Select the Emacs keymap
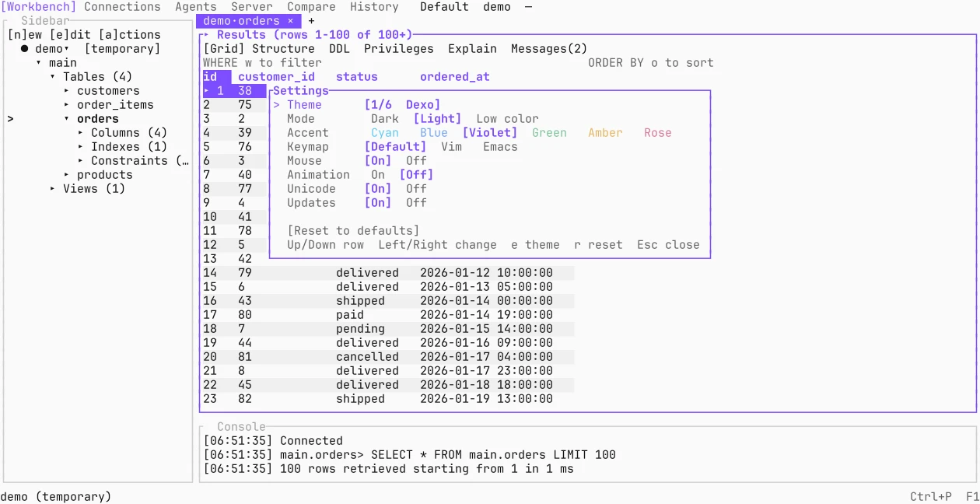The image size is (980, 504). point(500,147)
